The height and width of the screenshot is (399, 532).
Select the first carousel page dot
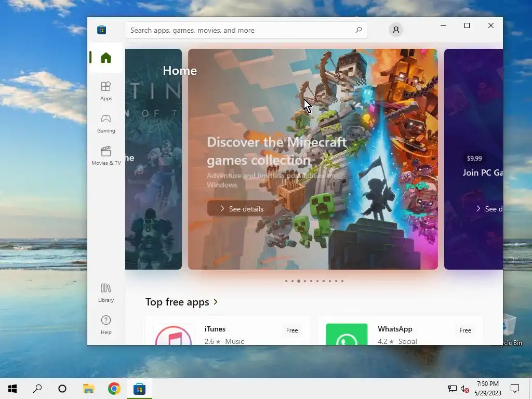[286, 281]
